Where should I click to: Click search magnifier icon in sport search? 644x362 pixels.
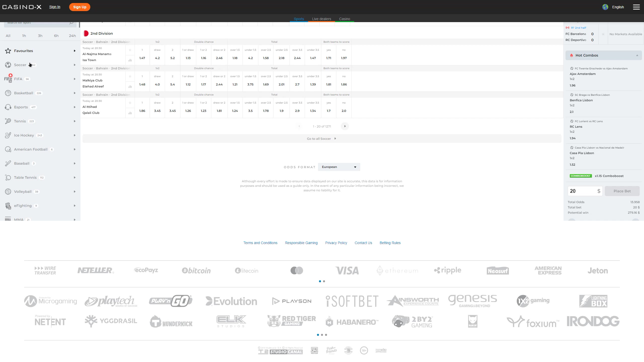pyautogui.click(x=71, y=23)
